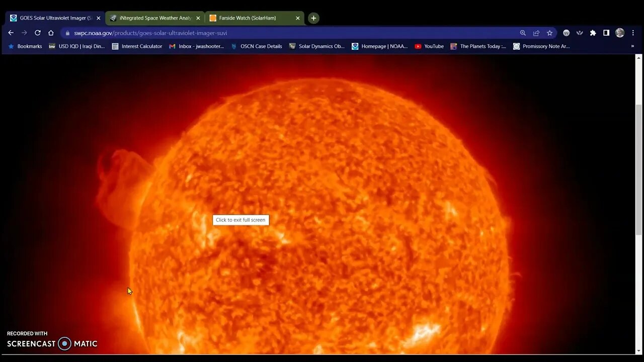Open the zoom magnifier in address bar
Viewport: 644px width, 362px height.
(523, 33)
